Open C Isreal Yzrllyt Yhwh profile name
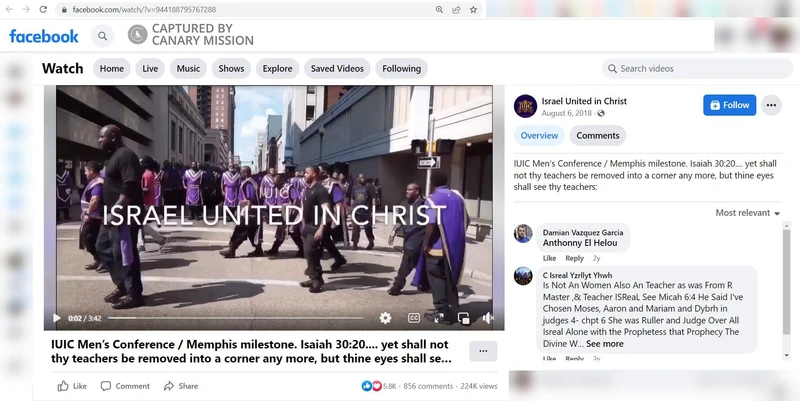The height and width of the screenshot is (401, 800). 578,275
